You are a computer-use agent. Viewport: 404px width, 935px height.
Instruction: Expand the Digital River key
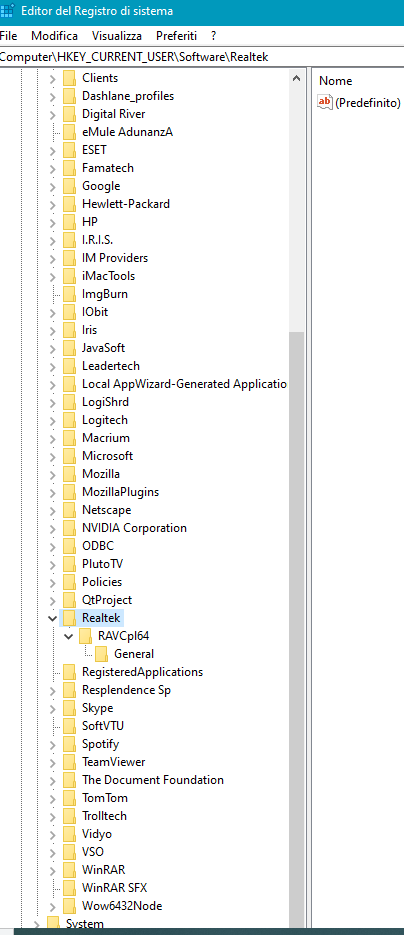pyautogui.click(x=52, y=114)
